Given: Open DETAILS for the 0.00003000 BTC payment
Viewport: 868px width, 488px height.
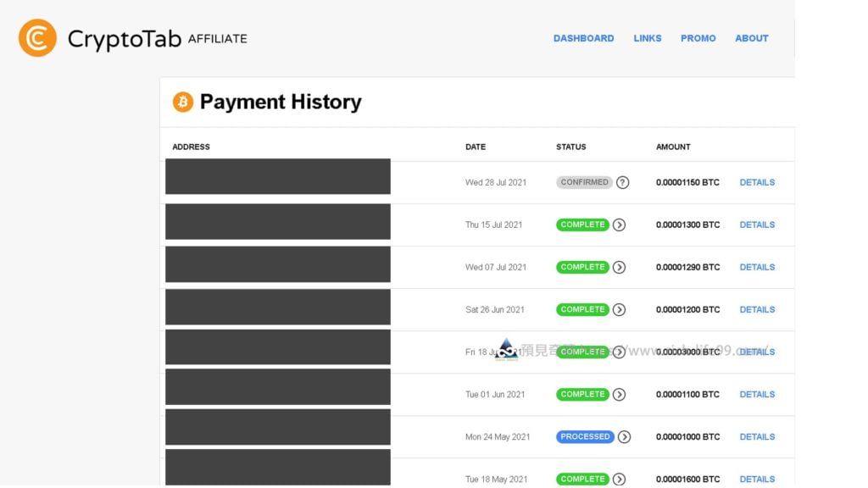Looking at the screenshot, I should (x=757, y=352).
